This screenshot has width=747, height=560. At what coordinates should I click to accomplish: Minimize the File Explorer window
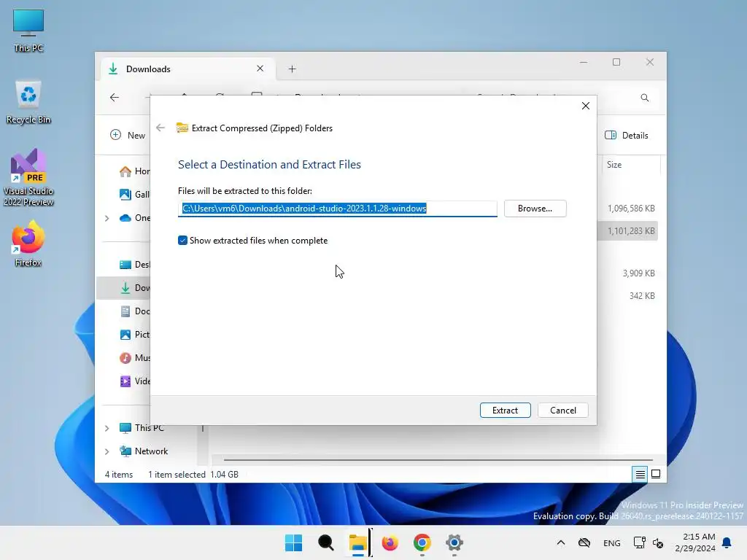(x=584, y=63)
